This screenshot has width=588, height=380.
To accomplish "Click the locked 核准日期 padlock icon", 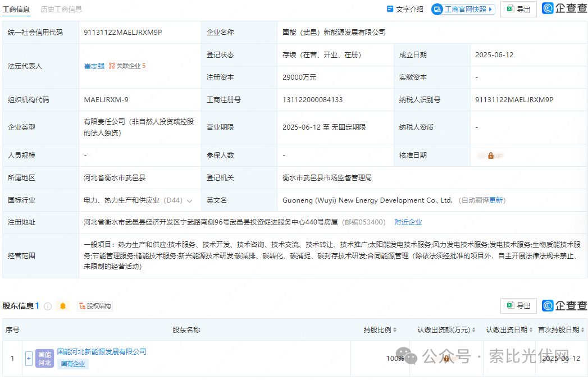I will click(490, 155).
